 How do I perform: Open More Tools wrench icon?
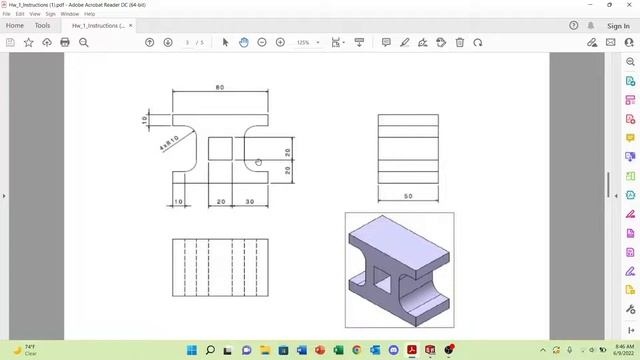[630, 309]
